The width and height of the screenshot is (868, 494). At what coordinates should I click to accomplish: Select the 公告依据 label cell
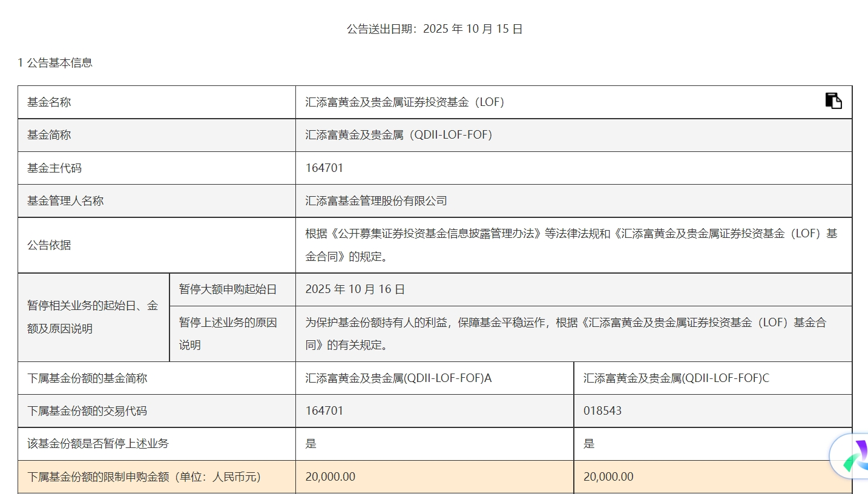point(157,245)
